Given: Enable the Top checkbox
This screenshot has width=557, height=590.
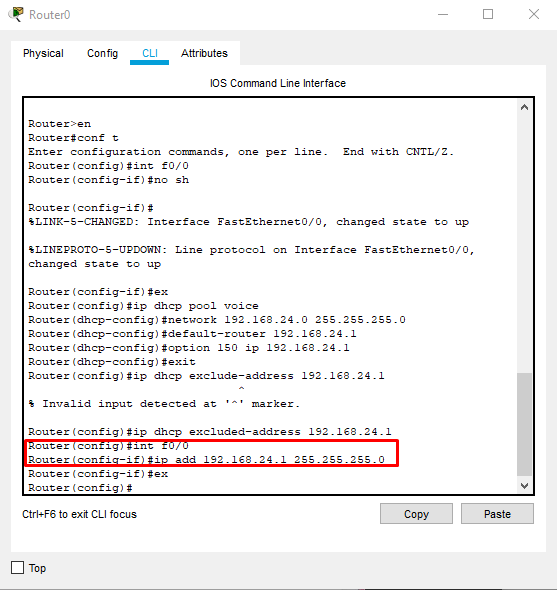Looking at the screenshot, I should (17, 568).
